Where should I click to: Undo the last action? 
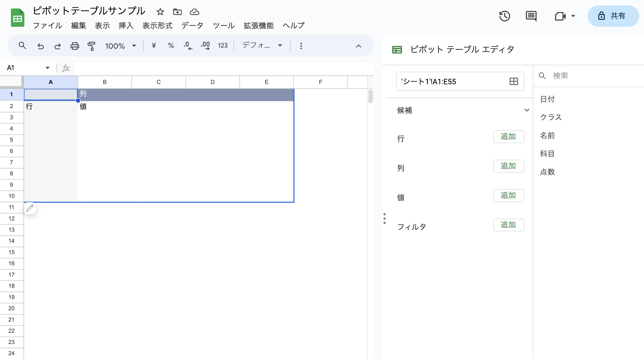[x=40, y=46]
